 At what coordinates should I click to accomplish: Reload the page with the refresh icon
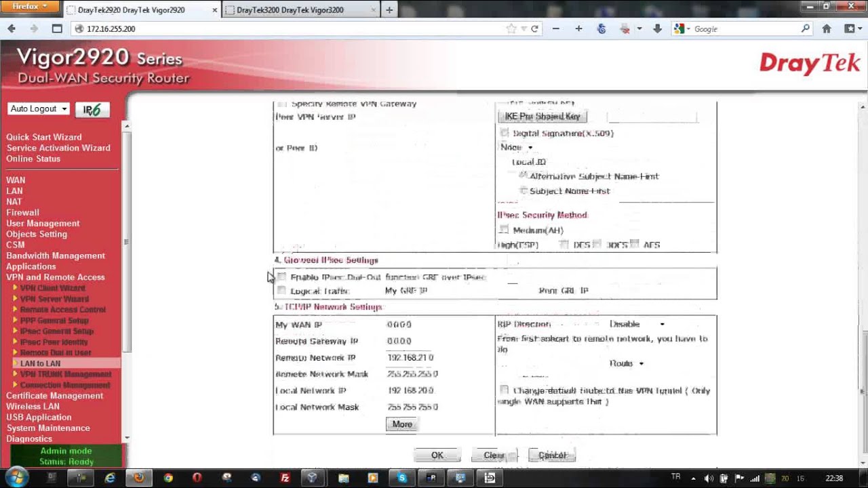(x=534, y=28)
